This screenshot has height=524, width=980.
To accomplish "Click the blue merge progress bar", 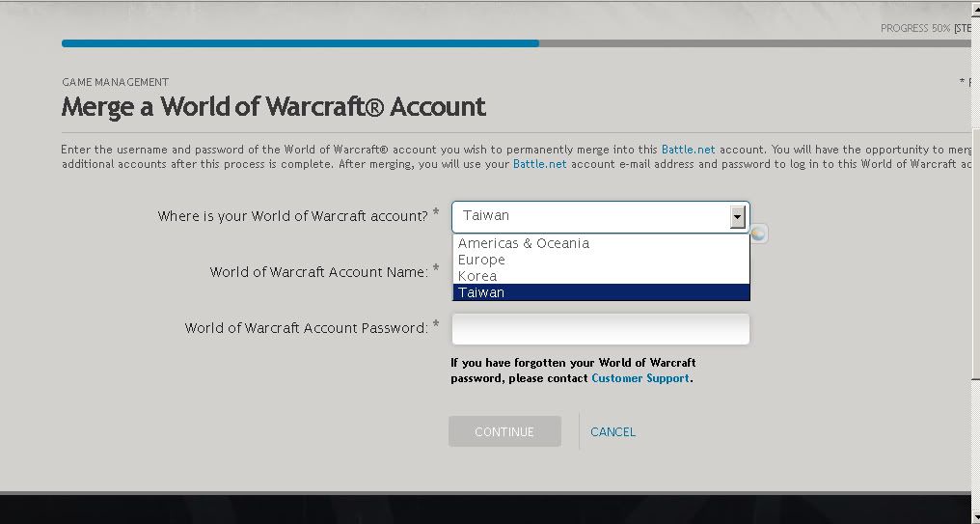I will tap(300, 43).
